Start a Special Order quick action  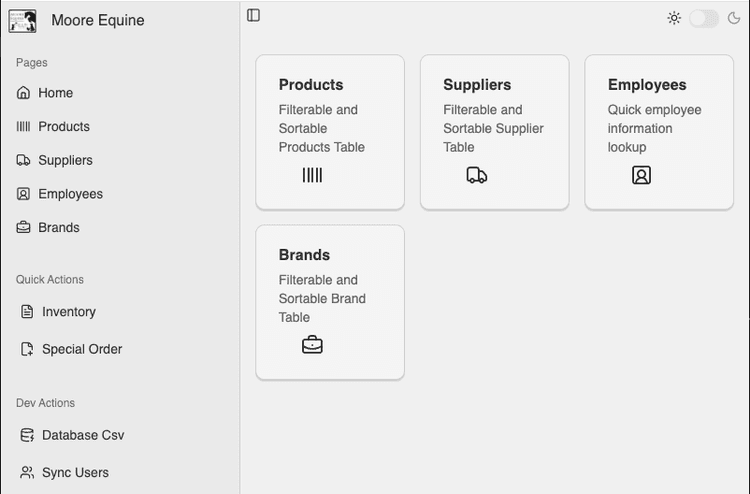(x=81, y=349)
